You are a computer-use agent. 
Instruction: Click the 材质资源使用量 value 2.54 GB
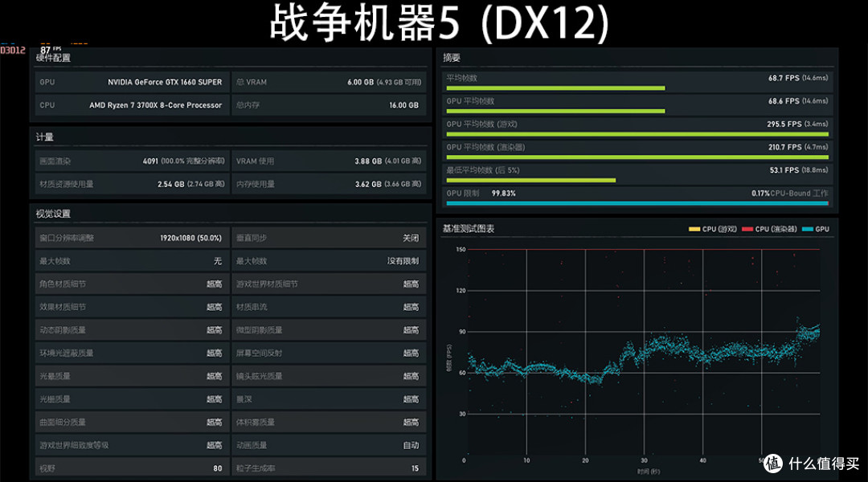tap(170, 184)
